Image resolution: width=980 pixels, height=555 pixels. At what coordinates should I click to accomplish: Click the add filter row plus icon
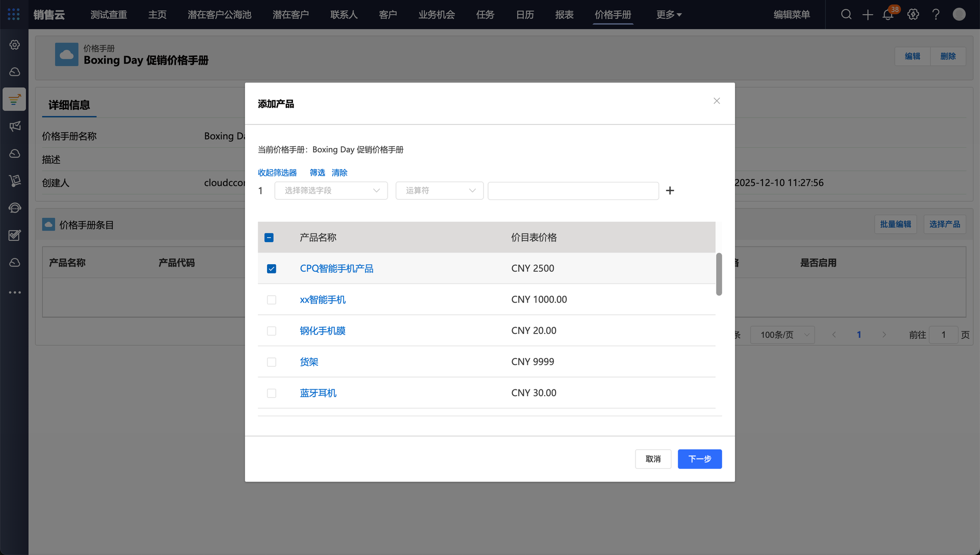pyautogui.click(x=670, y=191)
